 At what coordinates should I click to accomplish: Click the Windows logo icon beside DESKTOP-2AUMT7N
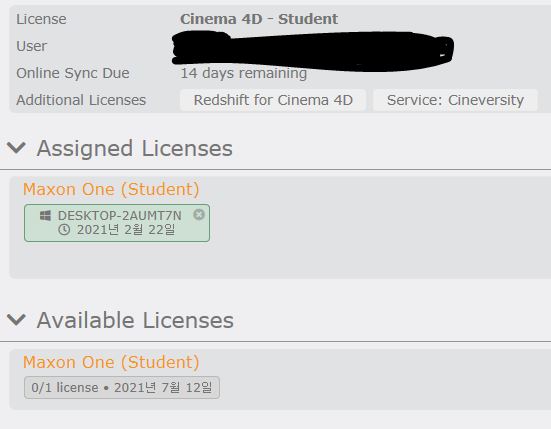45,215
